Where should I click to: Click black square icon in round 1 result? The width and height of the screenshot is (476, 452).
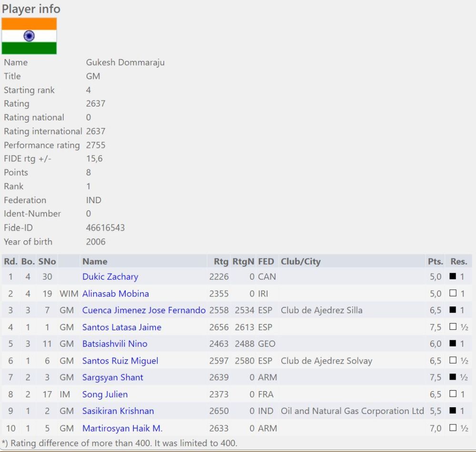tap(453, 276)
